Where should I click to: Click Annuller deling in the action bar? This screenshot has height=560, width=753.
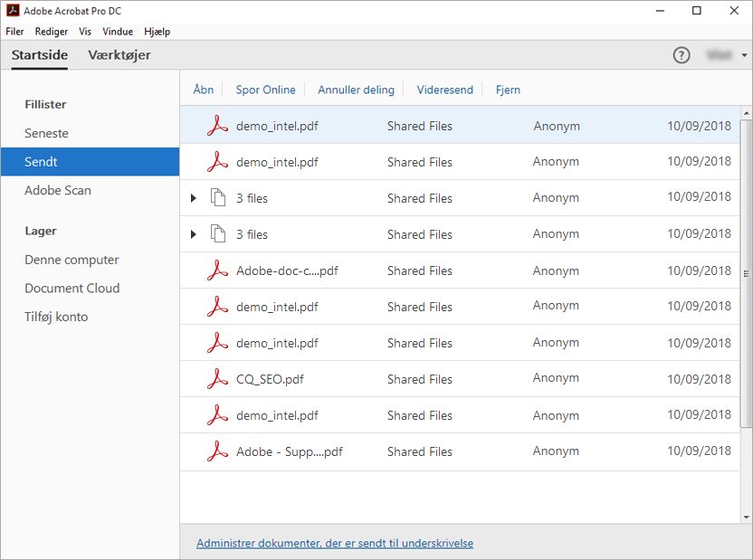(x=357, y=89)
